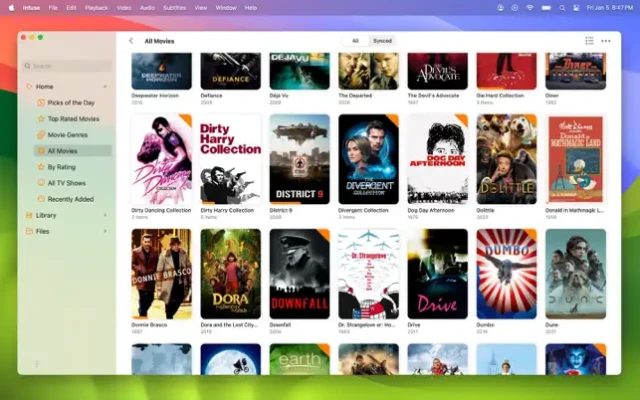Switch filter to All
This screenshot has width=640, height=400.
tap(355, 41)
